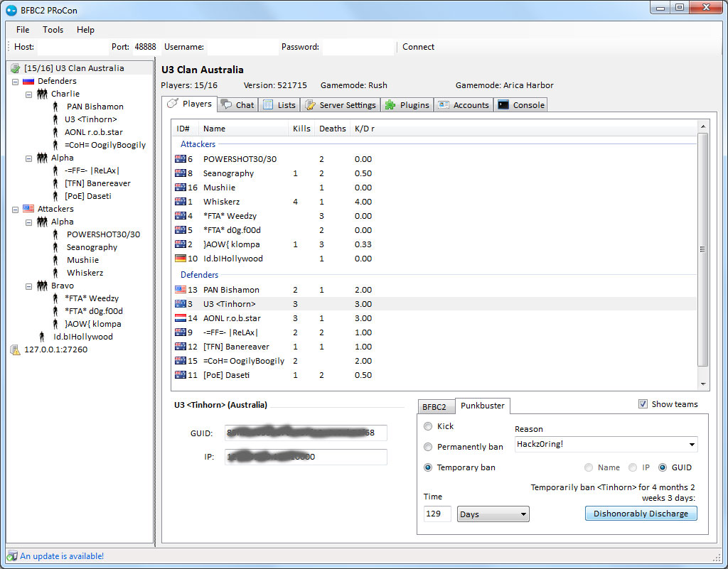Toggle the Show teams checkbox

click(x=643, y=404)
